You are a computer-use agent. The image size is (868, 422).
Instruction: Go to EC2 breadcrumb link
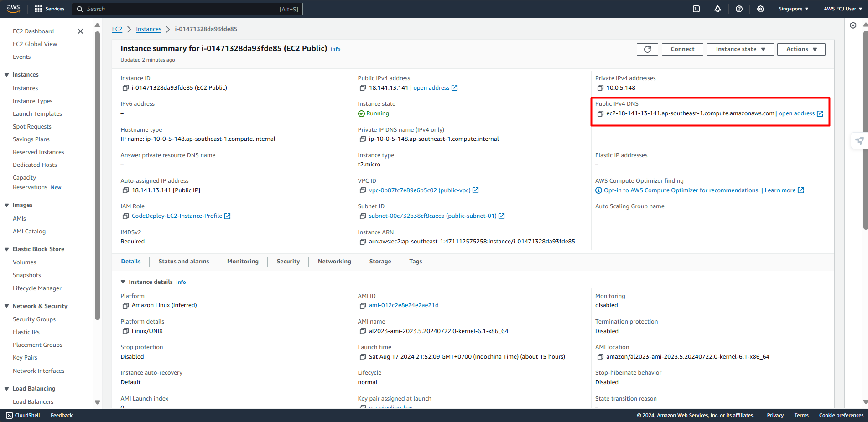(x=117, y=29)
